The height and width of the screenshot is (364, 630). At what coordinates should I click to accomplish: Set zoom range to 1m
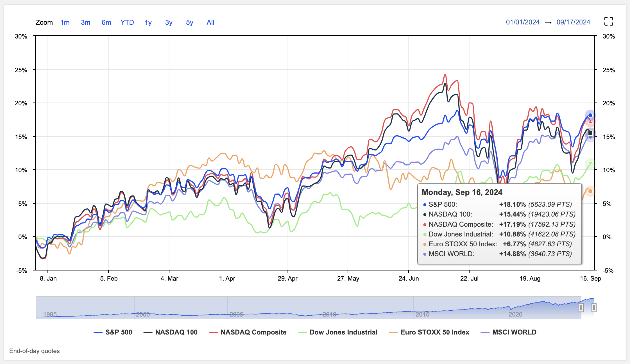coord(65,22)
